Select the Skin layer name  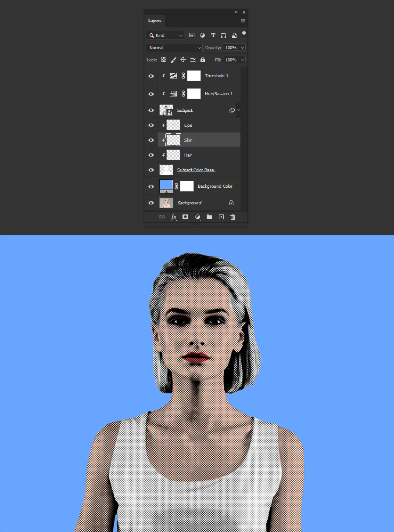pyautogui.click(x=188, y=140)
